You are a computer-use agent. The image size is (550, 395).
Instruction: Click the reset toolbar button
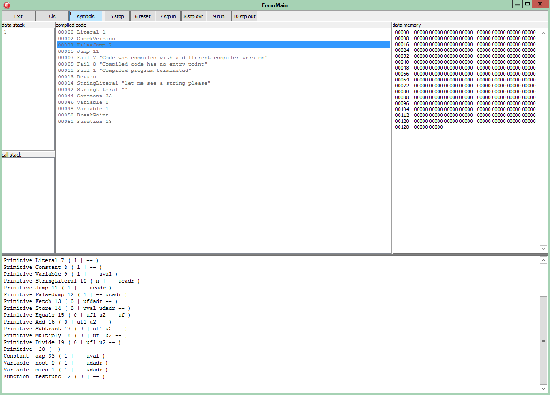(x=143, y=16)
